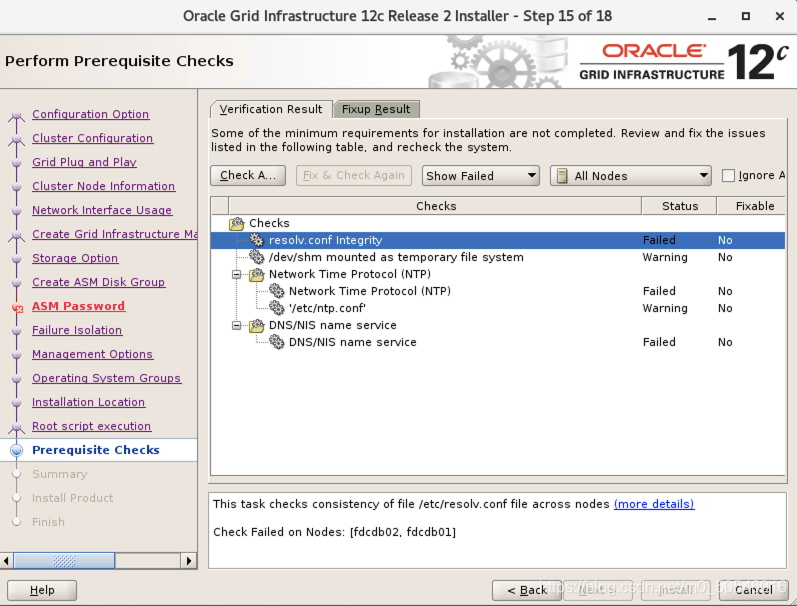Image resolution: width=797 pixels, height=606 pixels.
Task: Click the Checks root folder icon
Action: [x=237, y=223]
